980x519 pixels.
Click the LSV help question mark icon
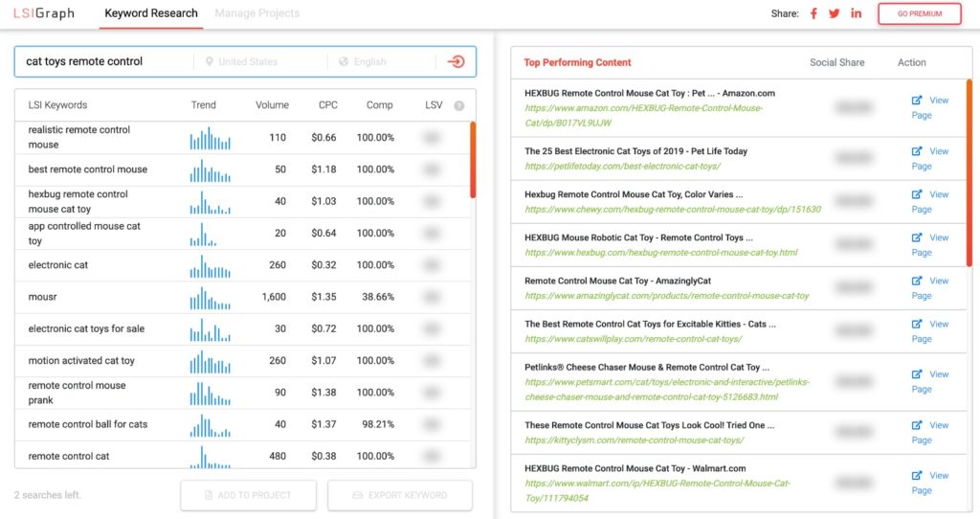pos(459,106)
